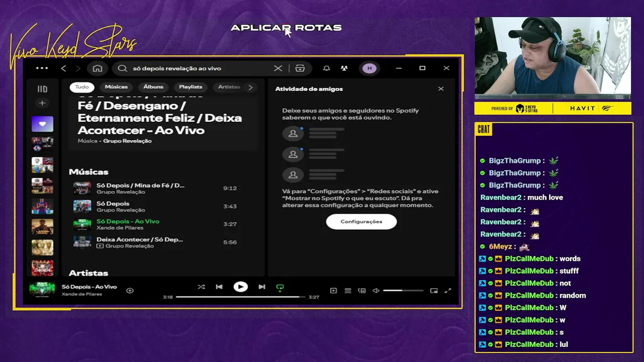
Task: Expand Your Library sidebar icon
Action: pos(42,89)
